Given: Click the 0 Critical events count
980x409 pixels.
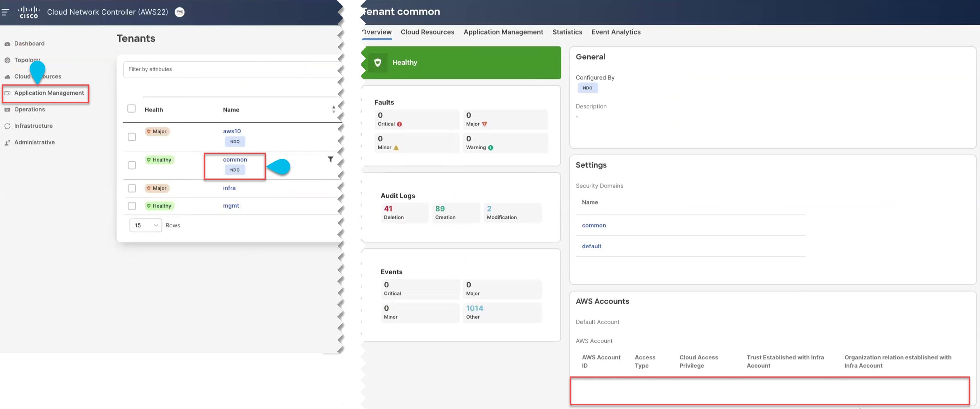Looking at the screenshot, I should (x=387, y=285).
